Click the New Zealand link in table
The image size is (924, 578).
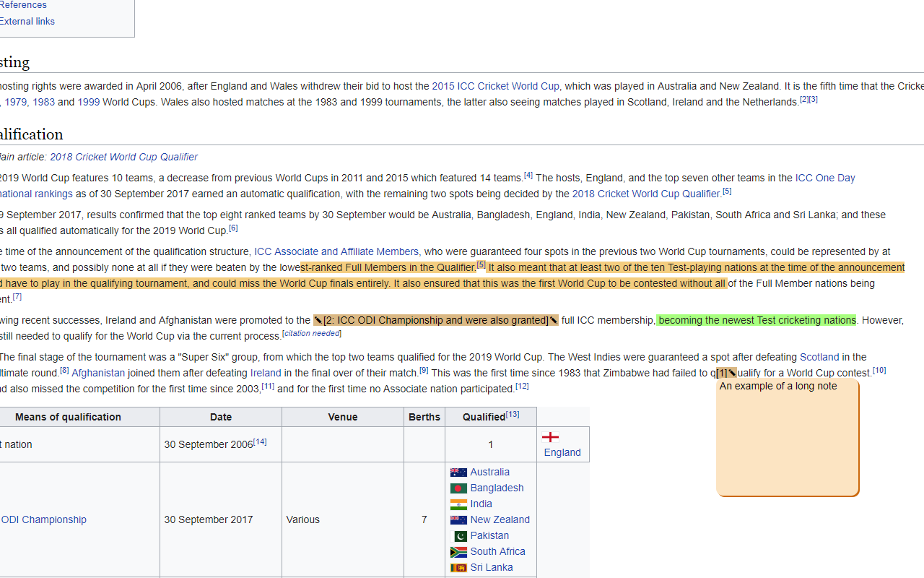pos(500,519)
